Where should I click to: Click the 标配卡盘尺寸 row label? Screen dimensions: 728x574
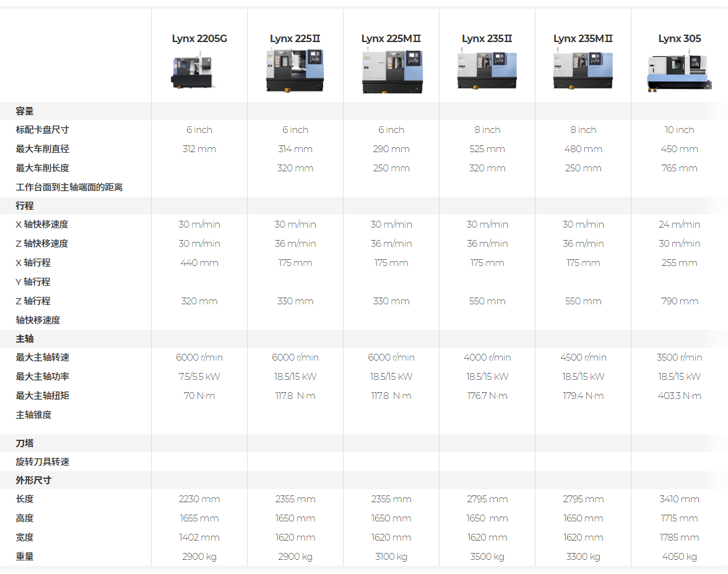[42, 130]
